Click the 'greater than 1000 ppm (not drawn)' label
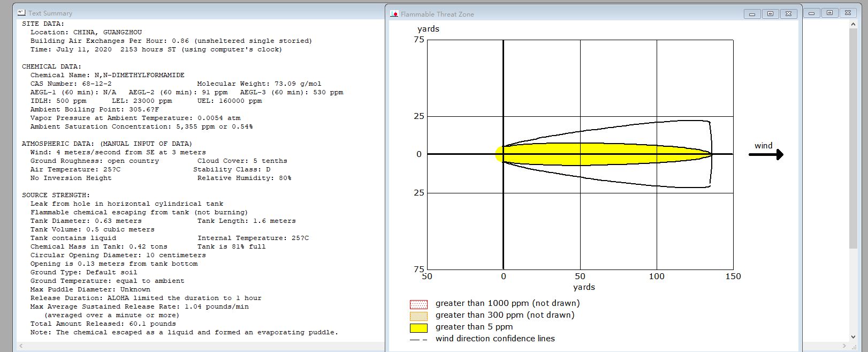Screen dimensions: 868x352 click(x=507, y=303)
